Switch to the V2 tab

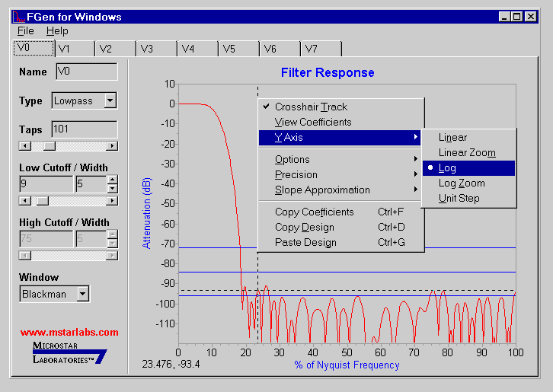(x=116, y=49)
